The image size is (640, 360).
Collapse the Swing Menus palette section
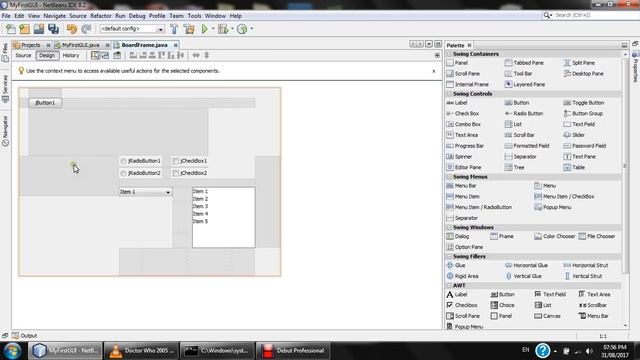pos(449,177)
